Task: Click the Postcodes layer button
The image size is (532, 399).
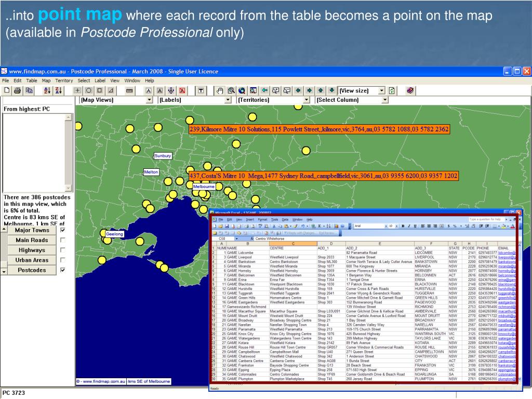Action: coord(32,270)
